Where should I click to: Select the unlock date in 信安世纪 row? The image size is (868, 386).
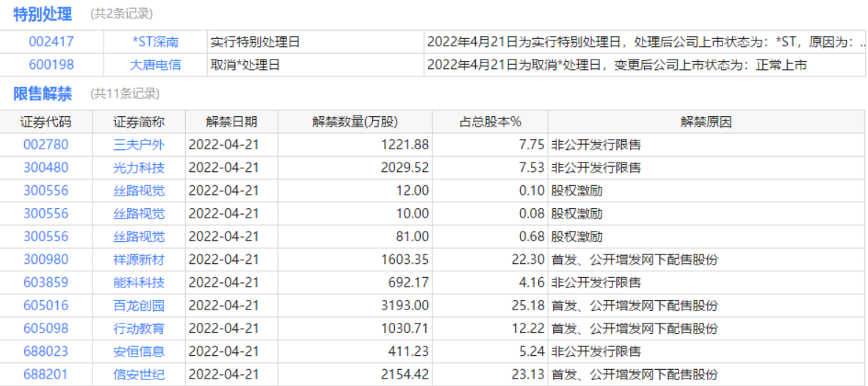[x=224, y=374]
